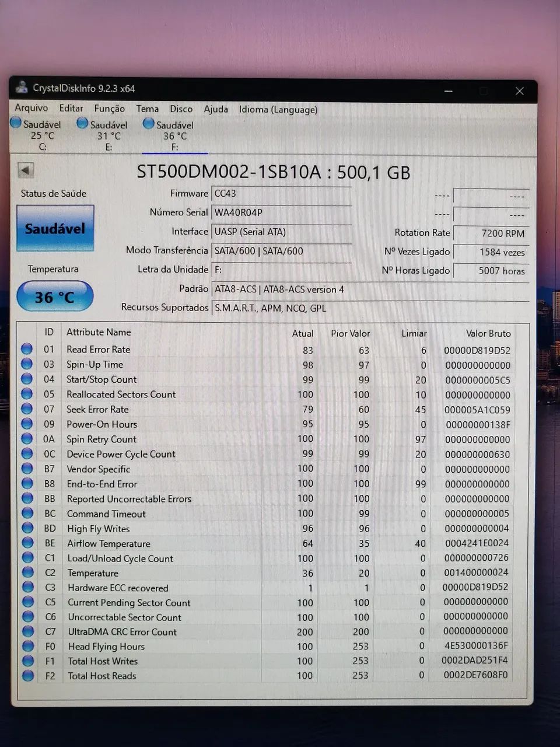Open the Tema menu
Image resolution: width=560 pixels, height=747 pixels.
[x=147, y=109]
